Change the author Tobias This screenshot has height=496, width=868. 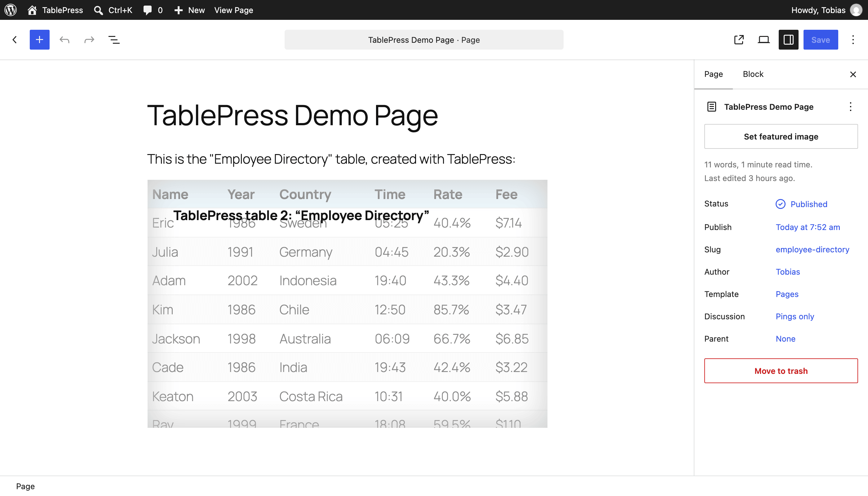(x=788, y=272)
